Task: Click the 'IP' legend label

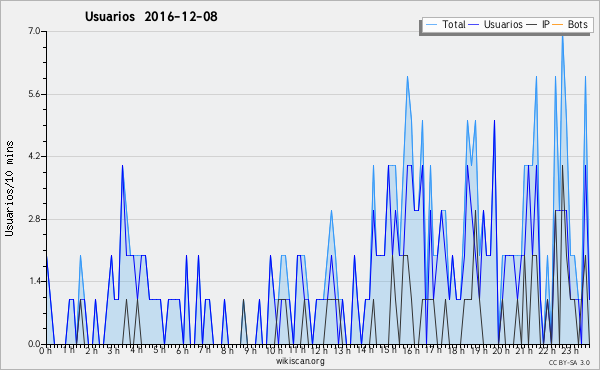Action: tap(546, 24)
